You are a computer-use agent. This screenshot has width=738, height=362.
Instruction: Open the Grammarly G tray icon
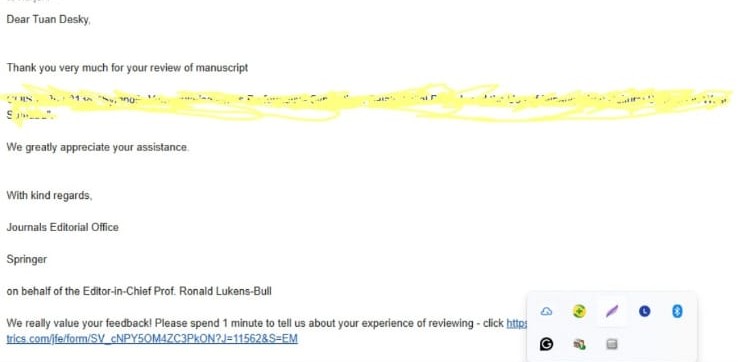[546, 344]
